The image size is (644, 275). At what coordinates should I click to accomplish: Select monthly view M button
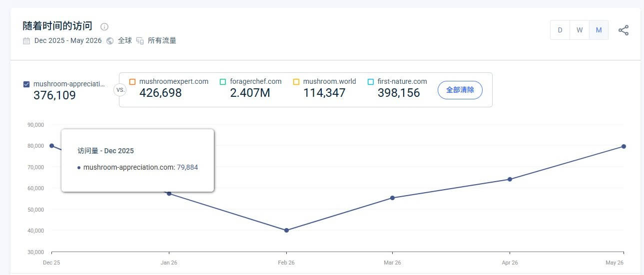tap(599, 30)
